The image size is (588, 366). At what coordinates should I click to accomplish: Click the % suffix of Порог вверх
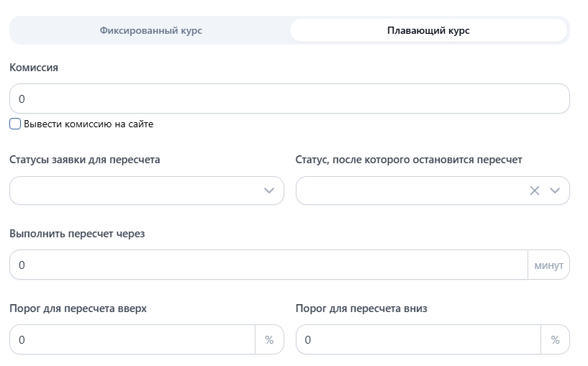coord(269,340)
